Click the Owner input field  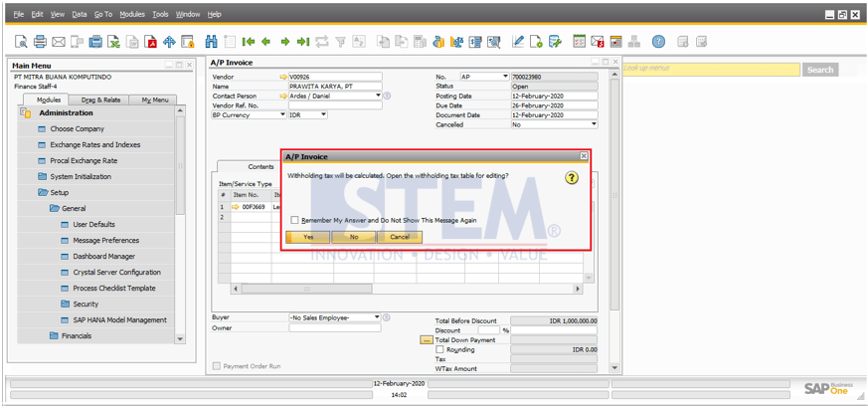[335, 328]
